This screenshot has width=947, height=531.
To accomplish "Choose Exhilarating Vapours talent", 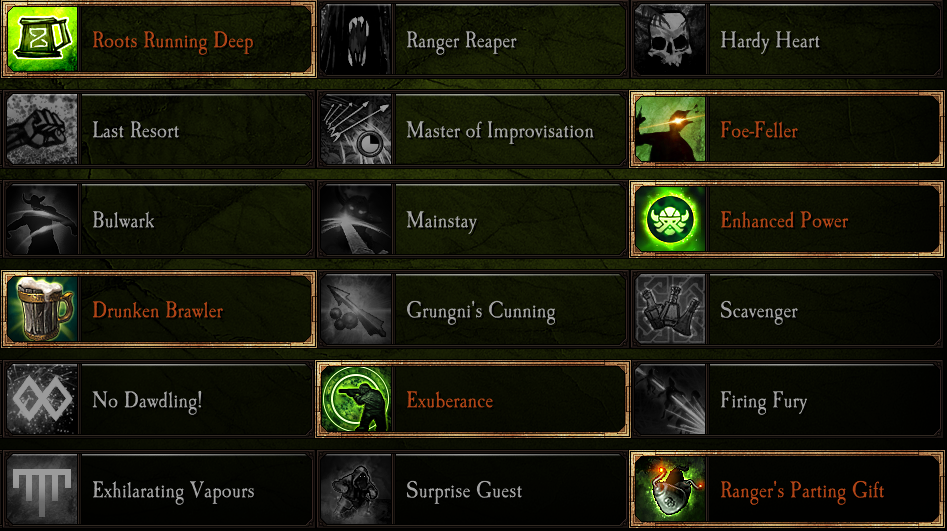I will pyautogui.click(x=159, y=489).
